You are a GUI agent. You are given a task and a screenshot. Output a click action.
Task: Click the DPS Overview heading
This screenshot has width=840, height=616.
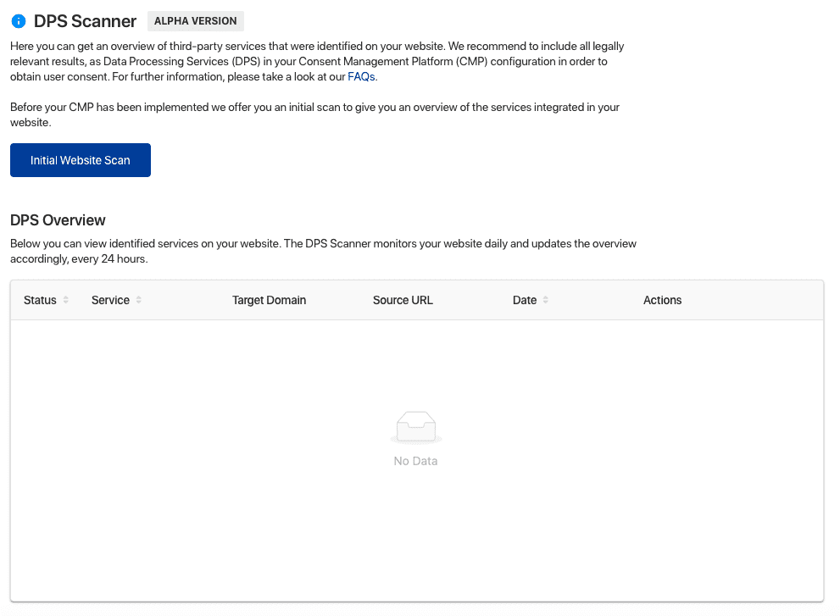(58, 220)
